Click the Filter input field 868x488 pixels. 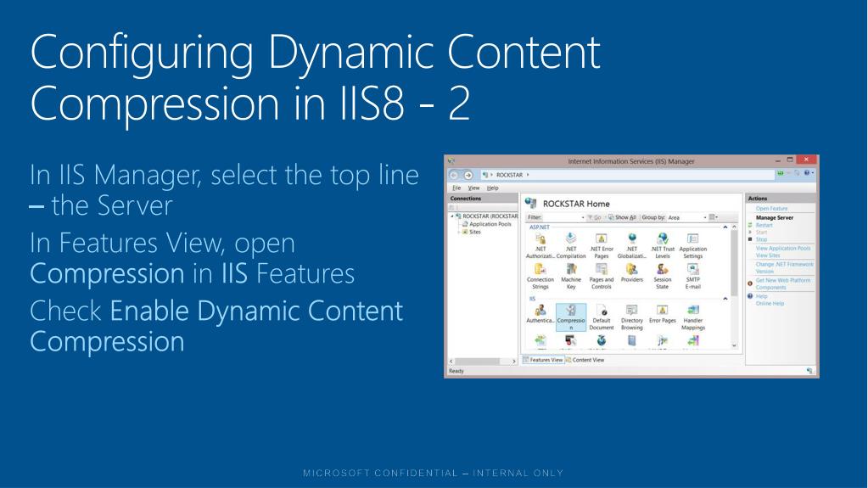562,217
